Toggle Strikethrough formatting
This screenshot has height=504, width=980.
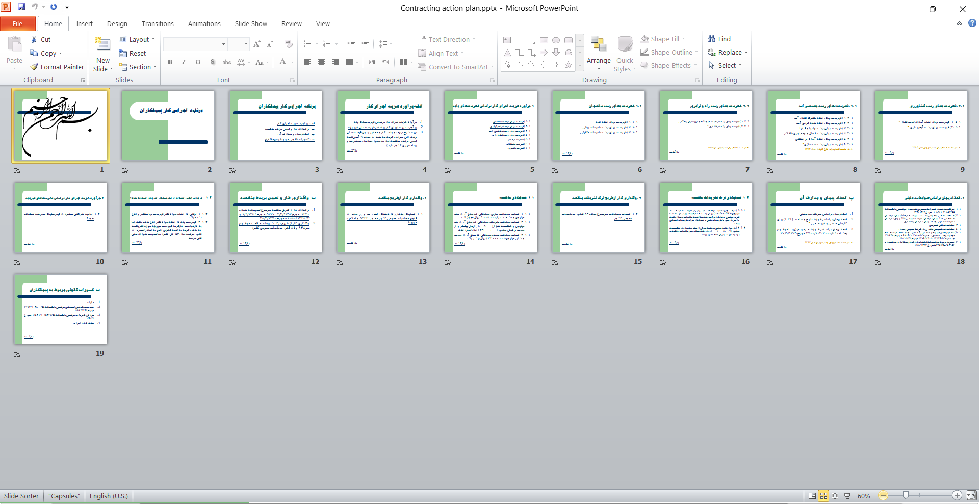[x=227, y=62]
